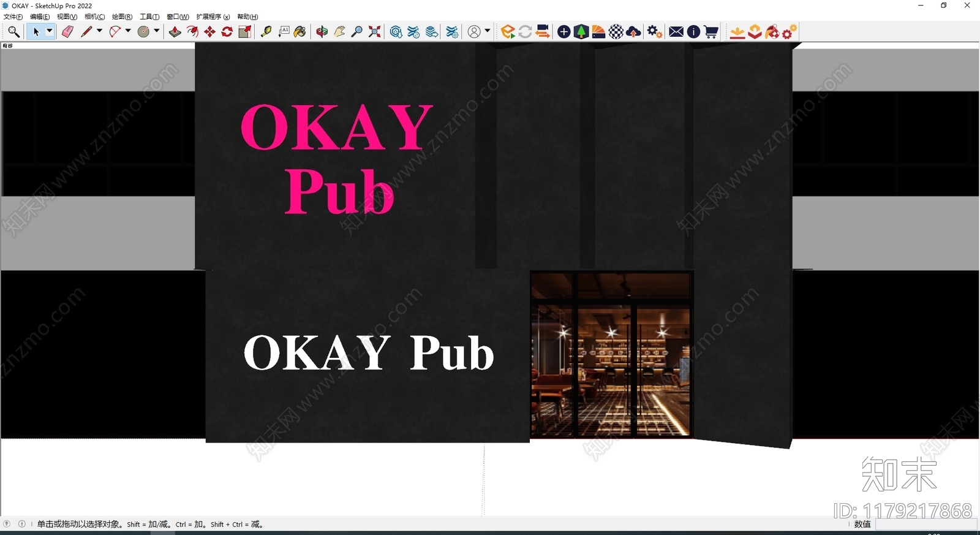Select the Paint Bucket tool
Viewport: 980px width, 535px height.
300,32
